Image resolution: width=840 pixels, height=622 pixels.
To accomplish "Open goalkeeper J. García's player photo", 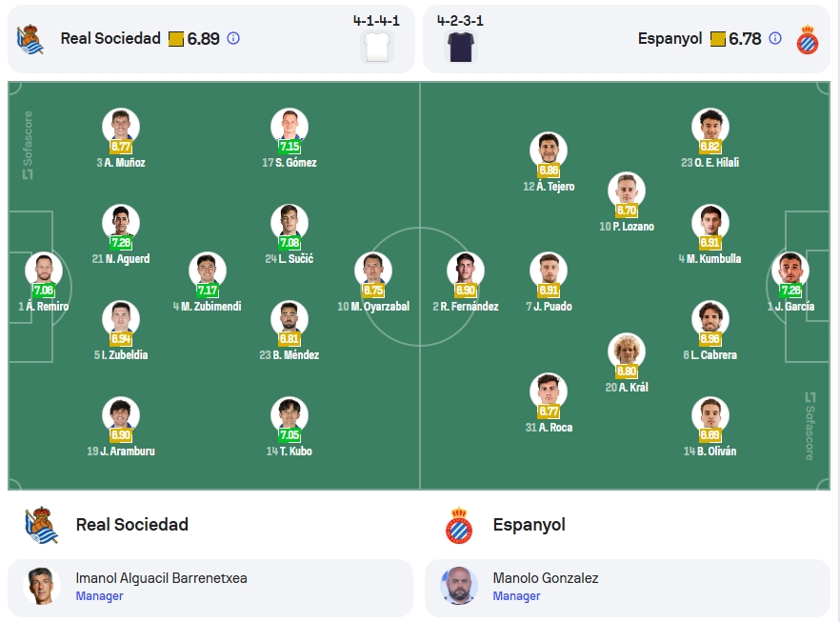I will coord(790,270).
